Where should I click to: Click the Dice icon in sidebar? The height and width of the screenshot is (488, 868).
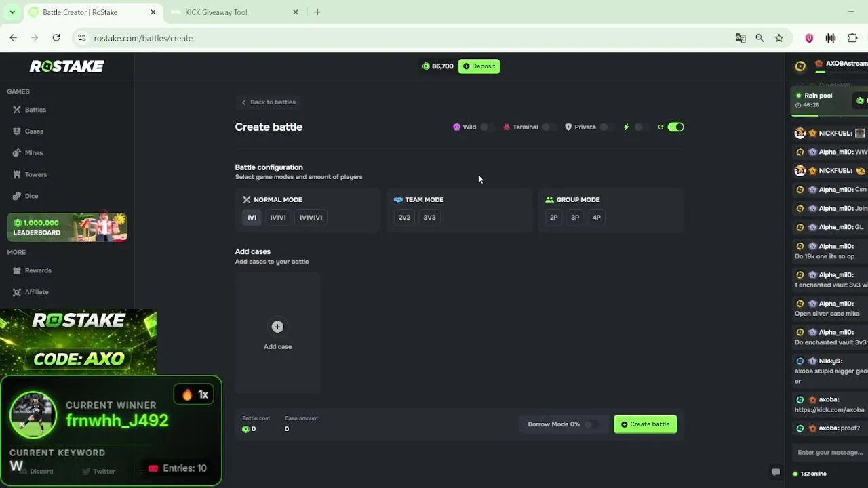(17, 196)
